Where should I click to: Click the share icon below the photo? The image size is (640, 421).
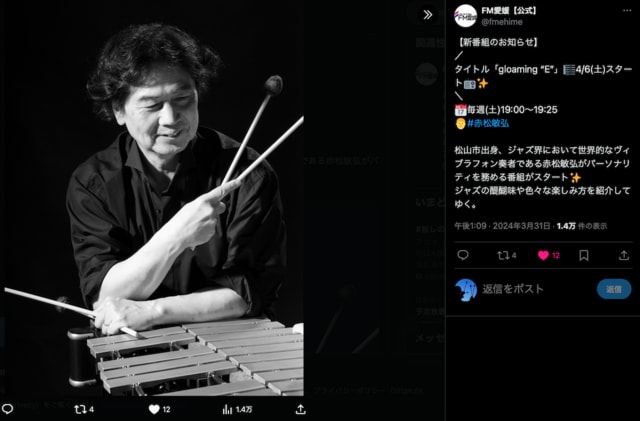pyautogui.click(x=300, y=409)
